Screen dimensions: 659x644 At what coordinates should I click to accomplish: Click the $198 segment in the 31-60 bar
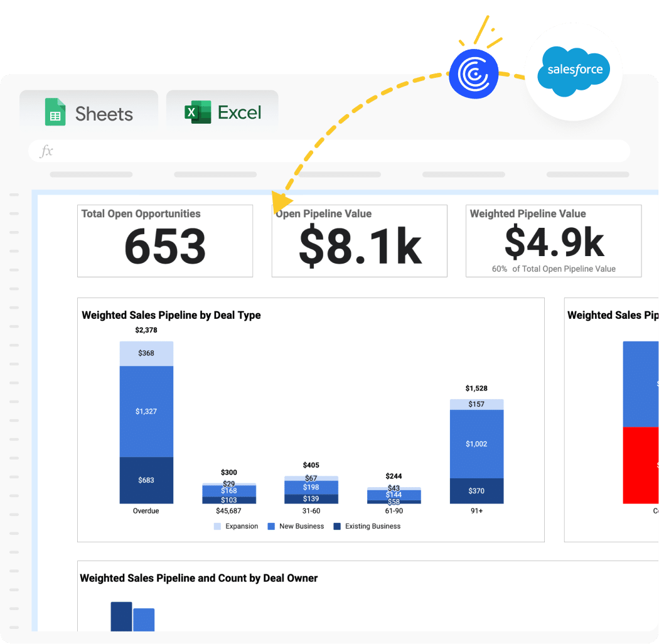pos(311,487)
